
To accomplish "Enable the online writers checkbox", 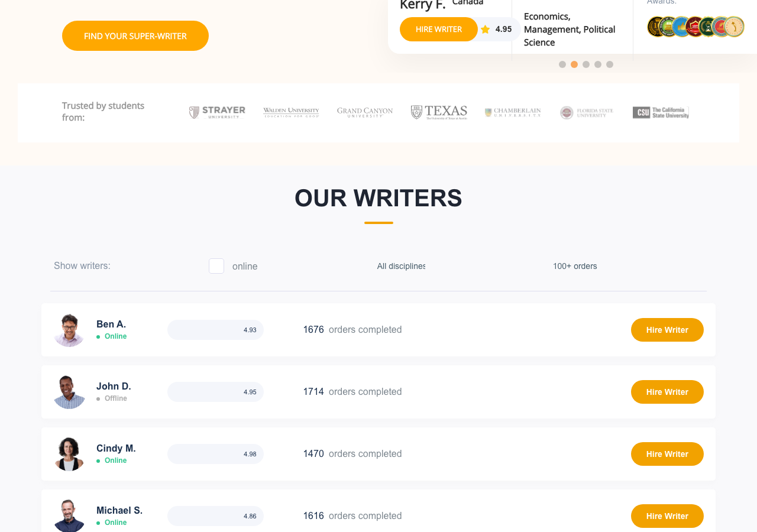I will click(216, 266).
